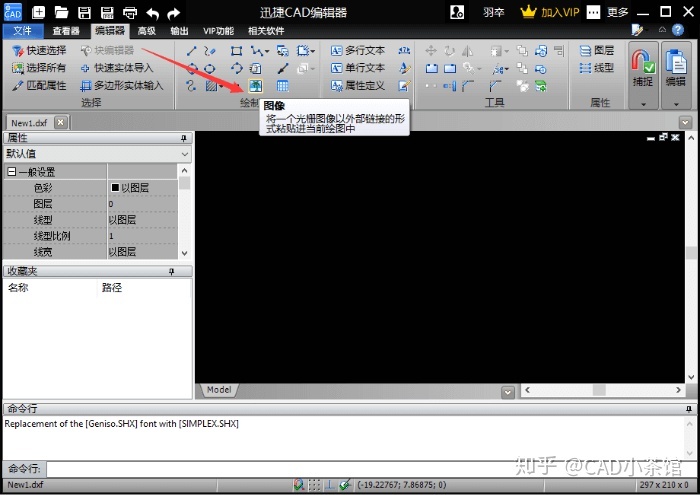Image resolution: width=700 pixels, height=495 pixels.
Task: Click Polygon Entity Input (多边形实体输入)
Action: (x=122, y=85)
